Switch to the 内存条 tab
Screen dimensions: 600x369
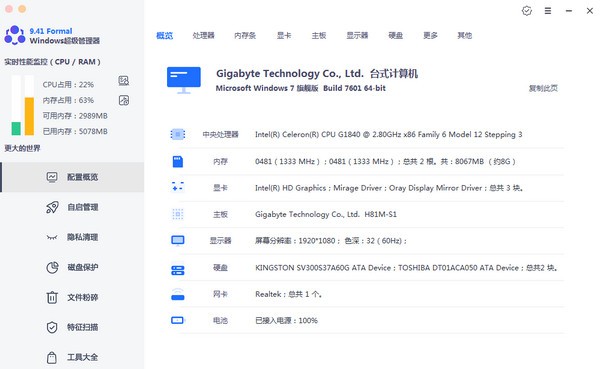tap(245, 36)
